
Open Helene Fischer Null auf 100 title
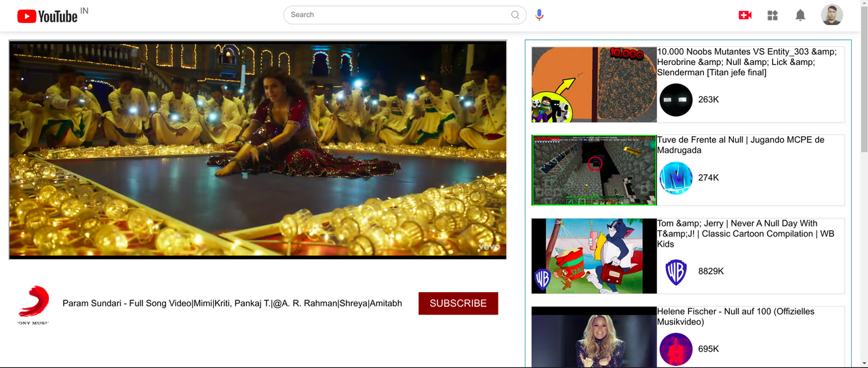pos(736,316)
